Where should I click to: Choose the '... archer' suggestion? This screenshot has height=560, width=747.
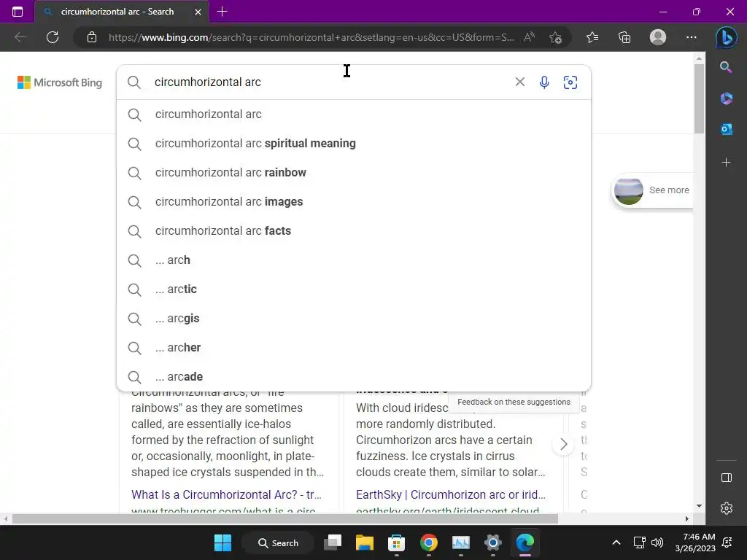click(354, 347)
